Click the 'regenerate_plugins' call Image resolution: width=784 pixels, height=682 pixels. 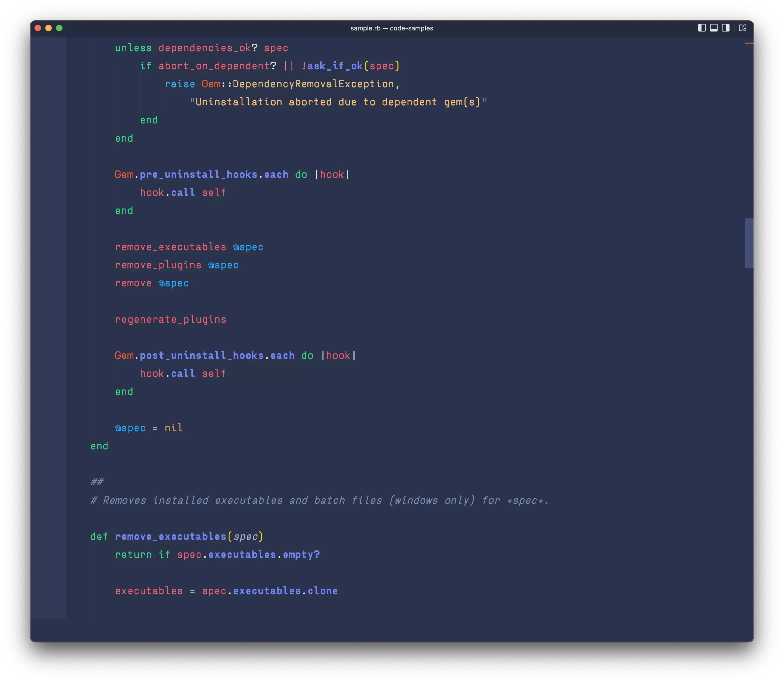[x=171, y=319]
